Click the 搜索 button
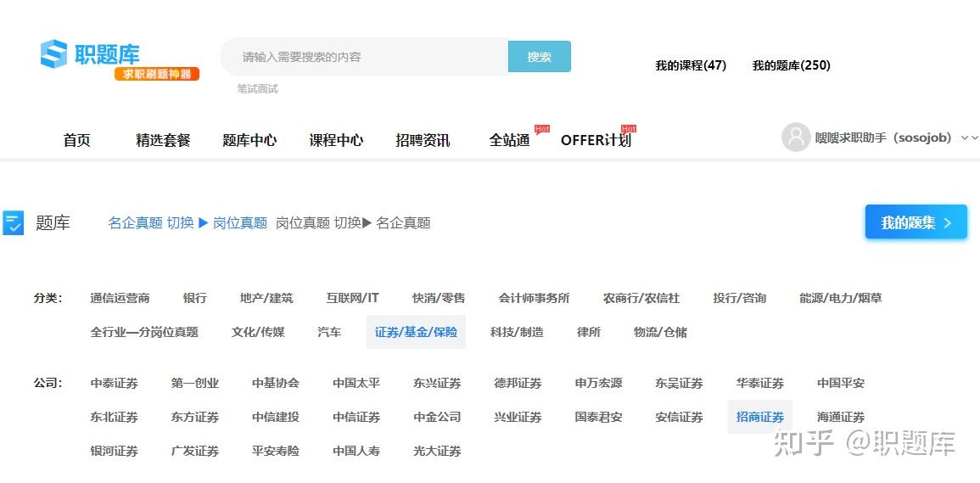This screenshot has width=980, height=483. tap(539, 57)
